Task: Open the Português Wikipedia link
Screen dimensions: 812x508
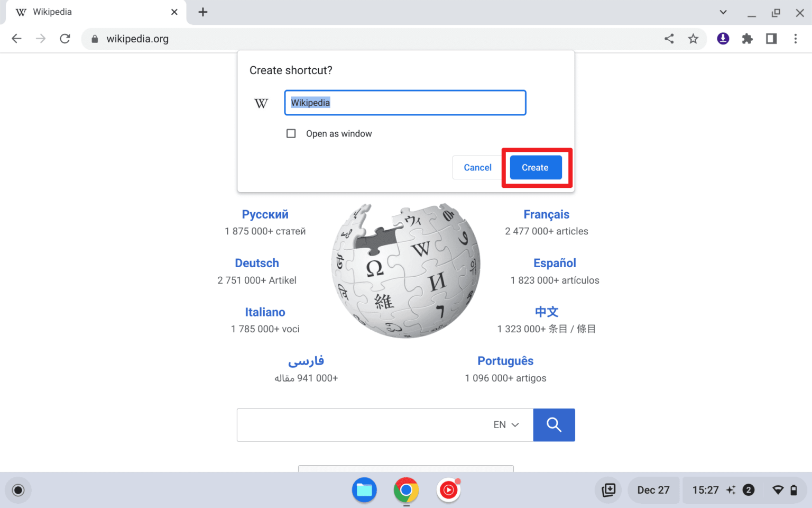Action: coord(505,361)
